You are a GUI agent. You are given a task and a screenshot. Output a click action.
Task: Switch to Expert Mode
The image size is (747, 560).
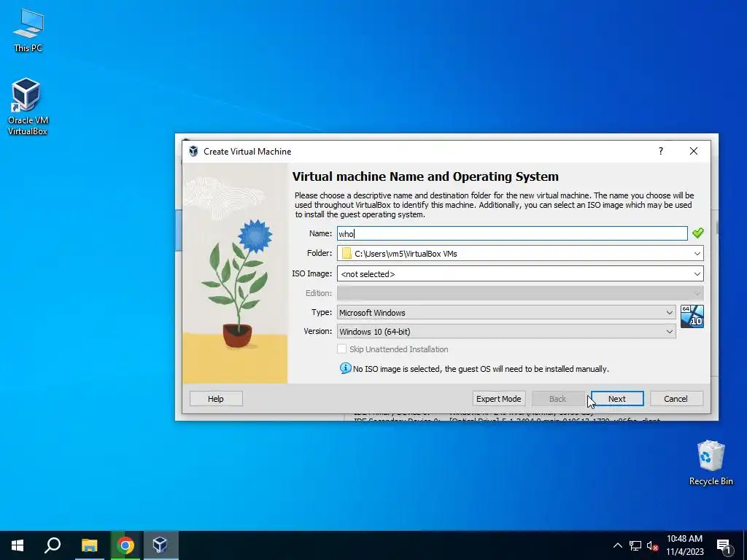coord(499,399)
